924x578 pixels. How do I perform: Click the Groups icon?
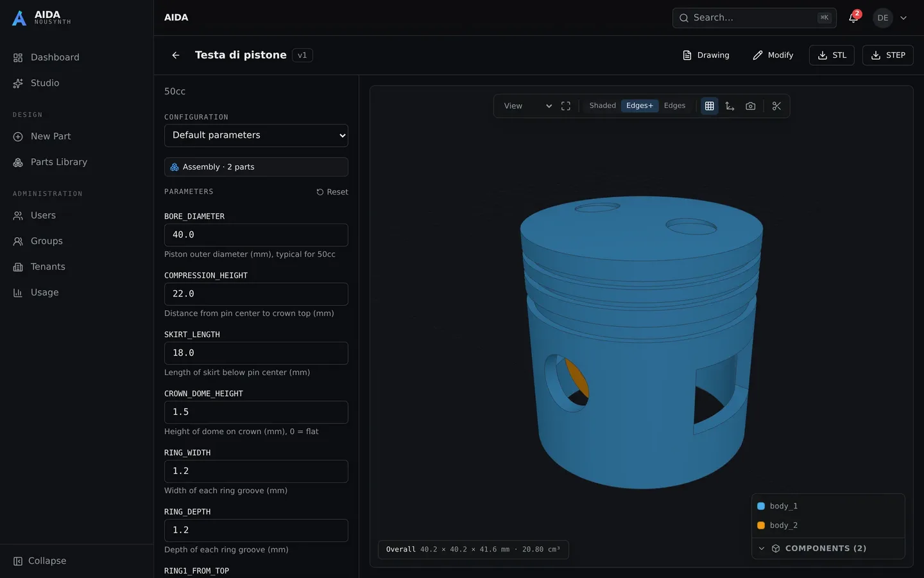tap(18, 241)
